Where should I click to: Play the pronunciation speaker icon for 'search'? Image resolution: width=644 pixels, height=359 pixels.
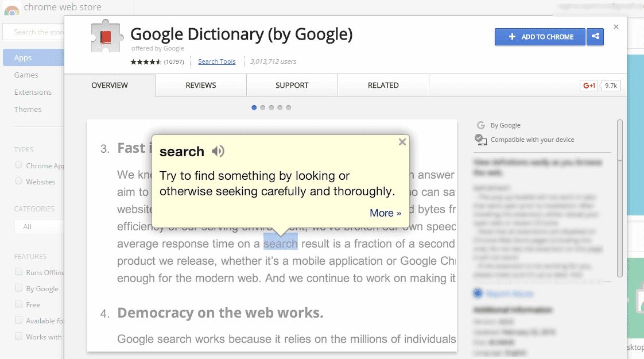point(218,151)
